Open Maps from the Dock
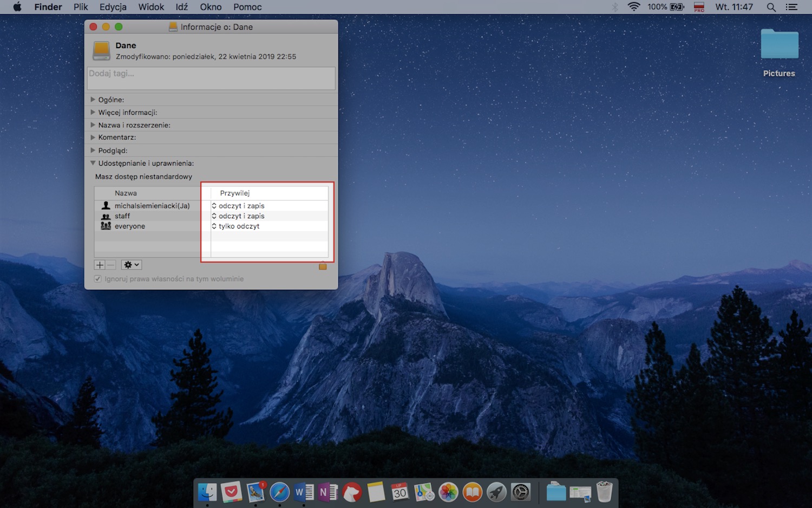Viewport: 812px width, 508px height. (x=424, y=492)
